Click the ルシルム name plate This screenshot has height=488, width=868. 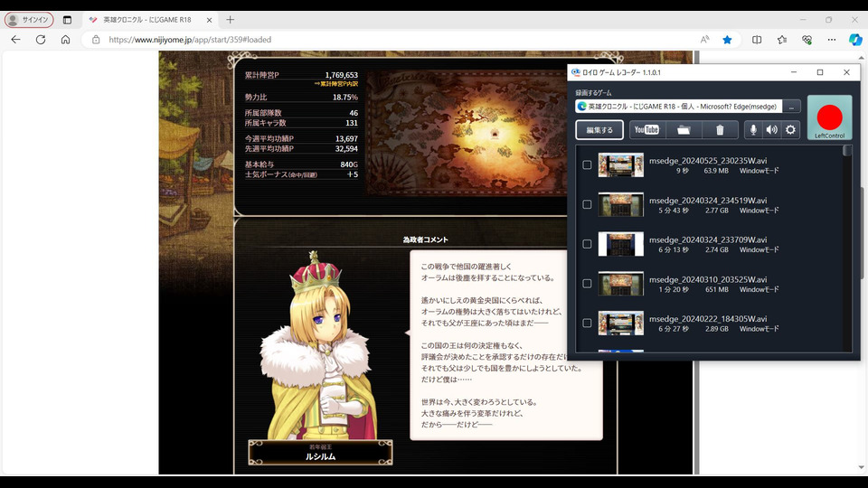320,453
